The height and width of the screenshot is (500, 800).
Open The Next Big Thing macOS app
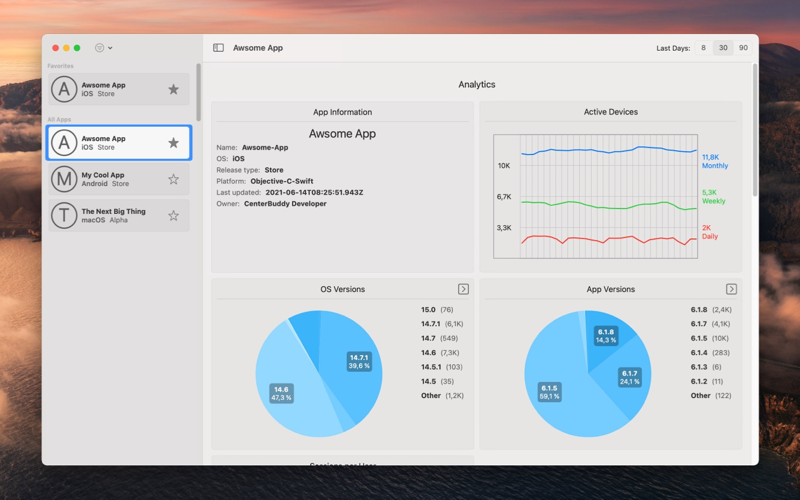(119, 215)
